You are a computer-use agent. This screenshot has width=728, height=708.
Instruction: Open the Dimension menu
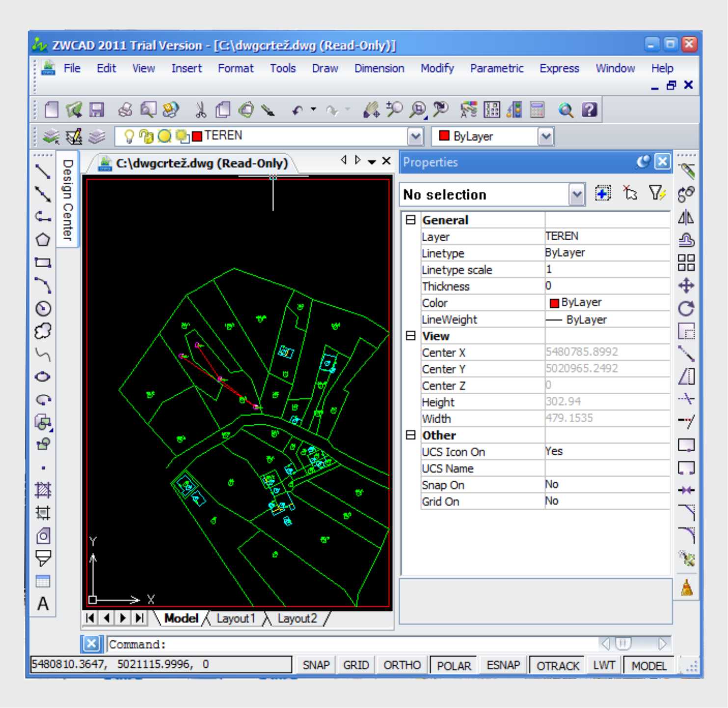379,68
